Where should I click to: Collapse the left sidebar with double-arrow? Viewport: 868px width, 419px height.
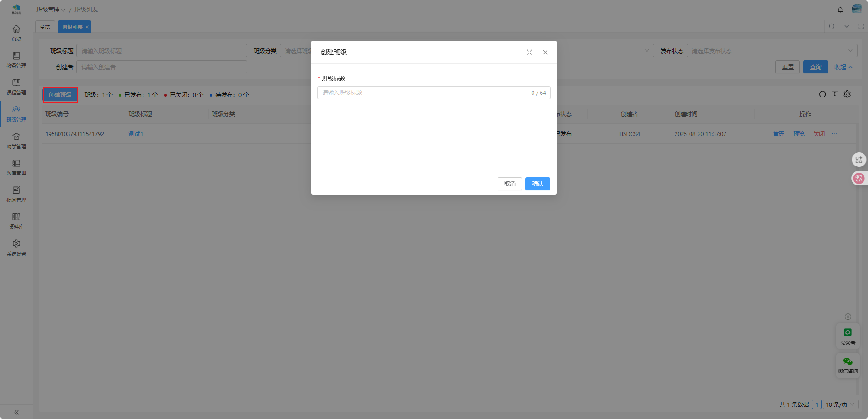click(16, 412)
